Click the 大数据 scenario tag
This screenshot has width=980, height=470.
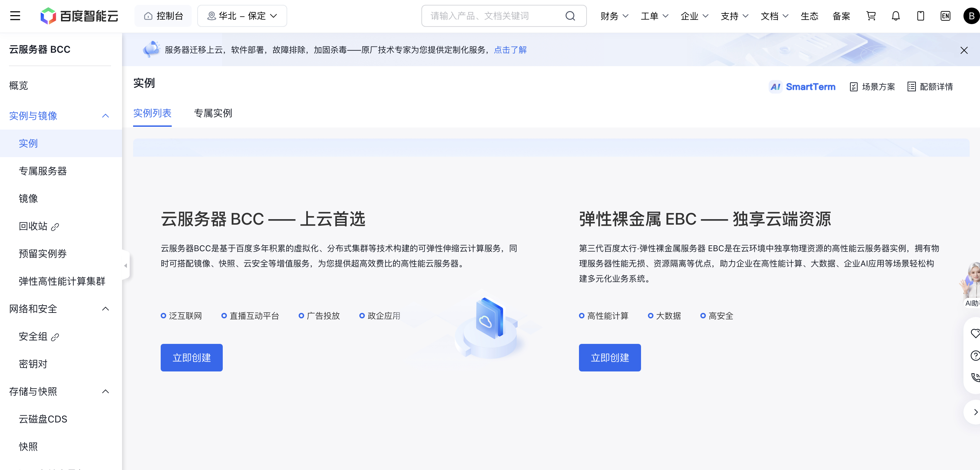(664, 316)
